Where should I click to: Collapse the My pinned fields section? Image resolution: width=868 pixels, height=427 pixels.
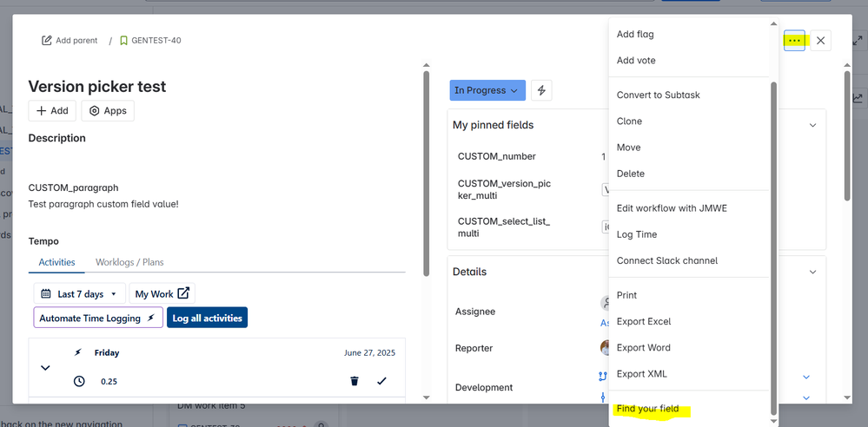pos(812,125)
